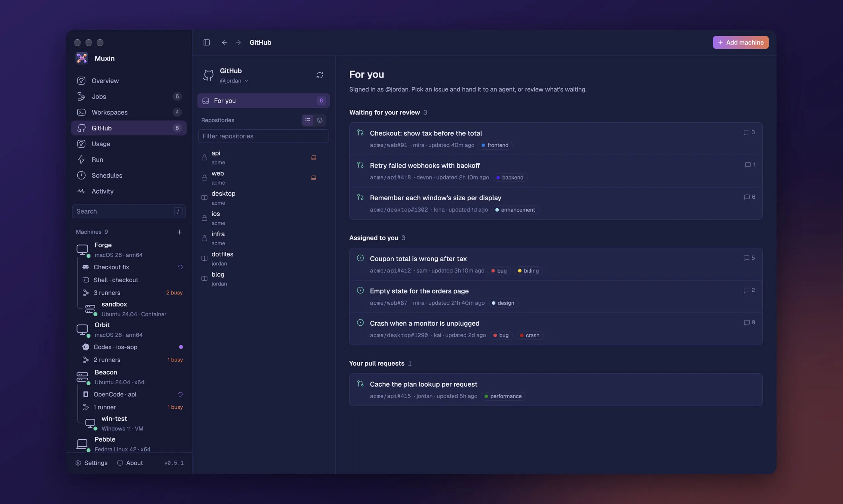This screenshot has width=843, height=504.
Task: Open comments on Checkout: show tax before the total
Action: pyautogui.click(x=749, y=132)
